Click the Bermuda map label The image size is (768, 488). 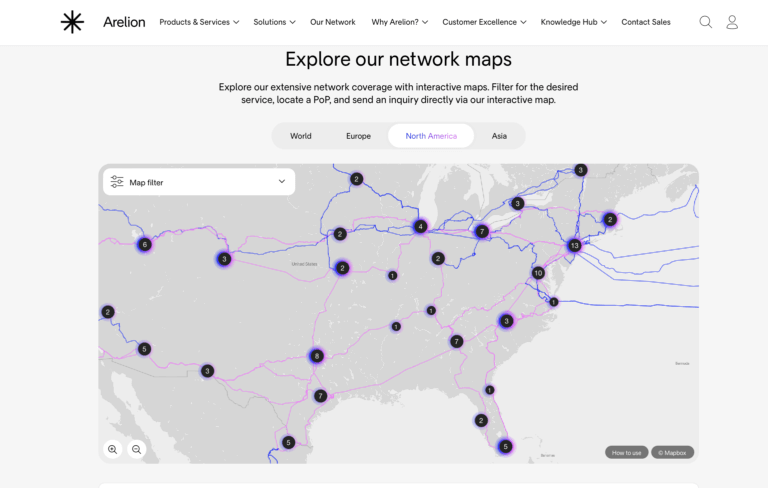[682, 363]
